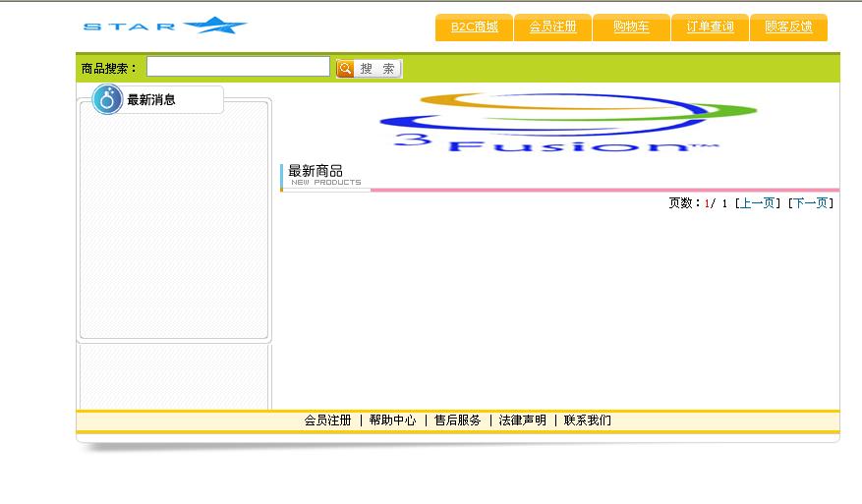The width and height of the screenshot is (862, 504).
Task: Open 法律声明 footer link
Action: point(522,420)
